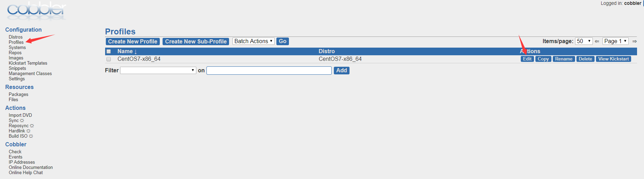Click View Kickstart button
Viewport: 644px width, 179px height.
pos(613,59)
